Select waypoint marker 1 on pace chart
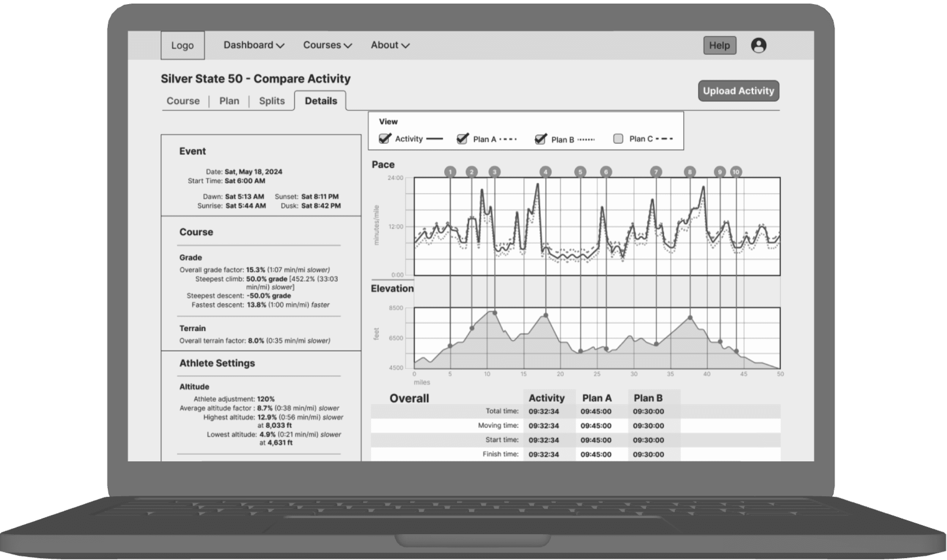This screenshot has height=560, width=947. pos(450,172)
